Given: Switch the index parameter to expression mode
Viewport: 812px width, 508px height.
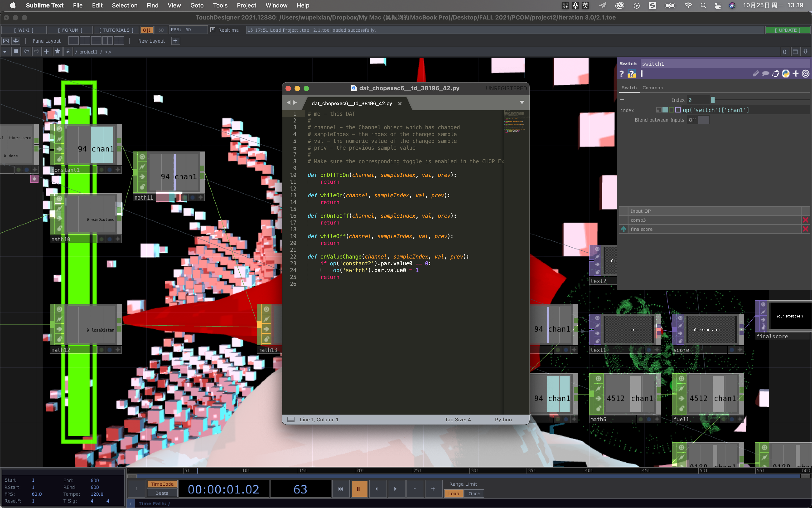Looking at the screenshot, I should click(665, 110).
